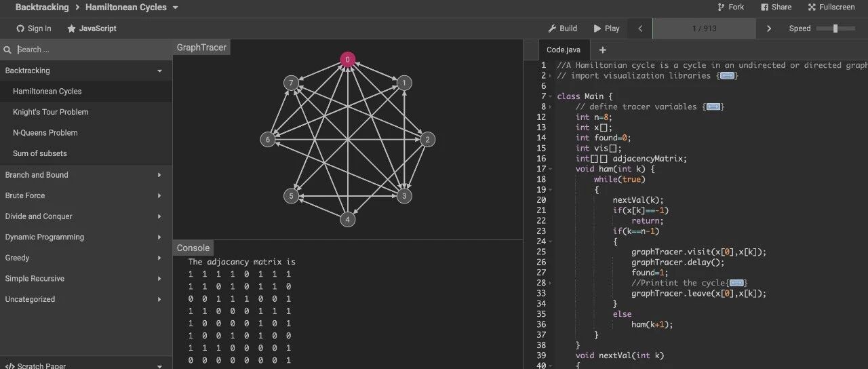
Task: Click graph node 6
Action: [268, 140]
